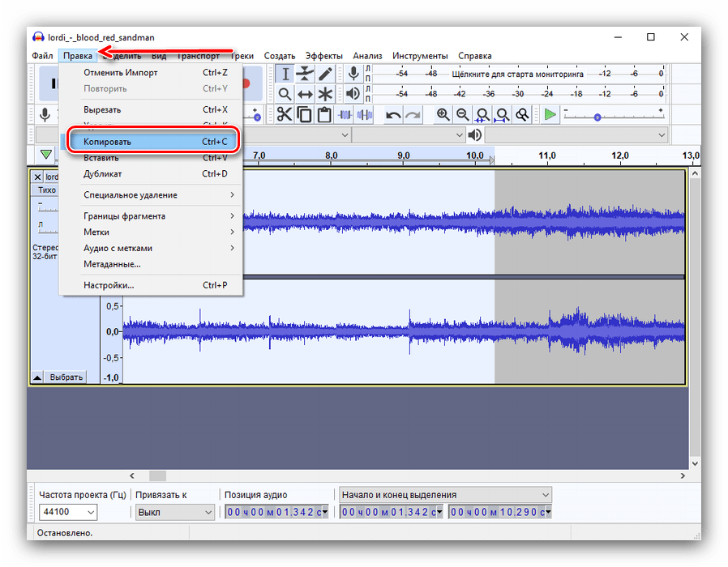Screen dimensions: 728x567
Task: Select the Envelope tool
Action: pyautogui.click(x=305, y=74)
